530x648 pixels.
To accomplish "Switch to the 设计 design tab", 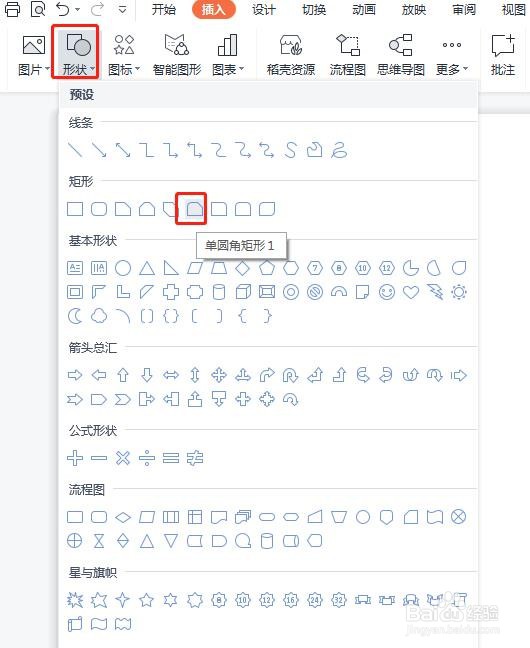I will point(263,10).
